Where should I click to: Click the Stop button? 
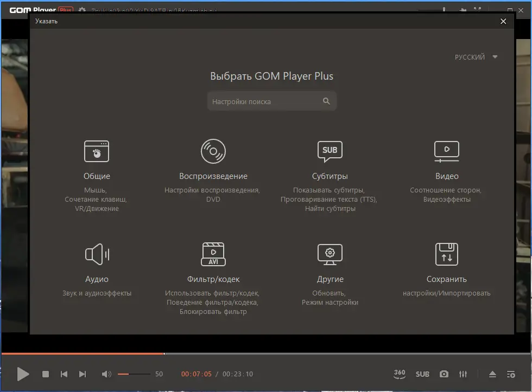[x=46, y=374]
